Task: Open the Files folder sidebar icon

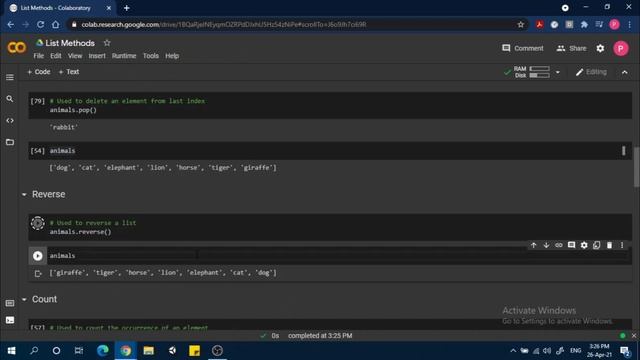Action: (x=10, y=142)
